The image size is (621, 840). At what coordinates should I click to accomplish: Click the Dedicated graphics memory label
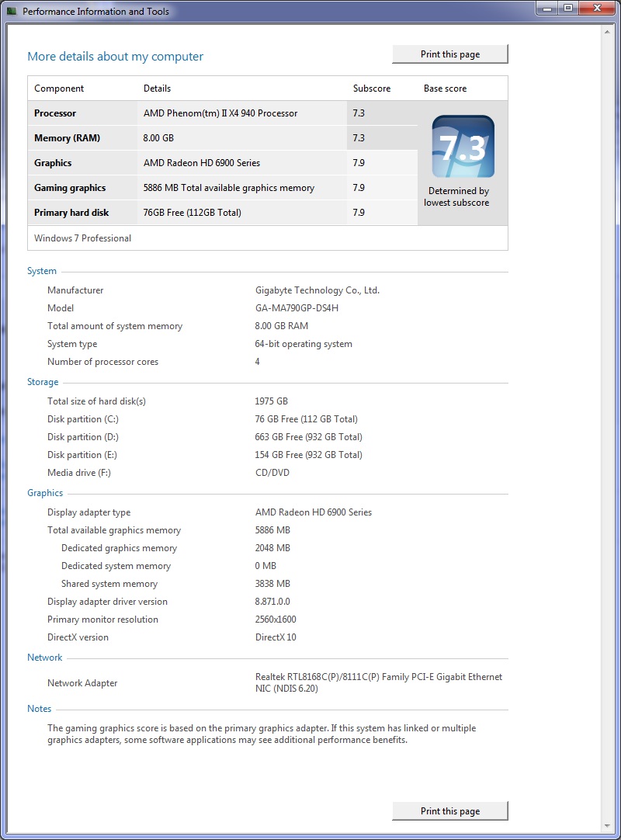pos(119,548)
